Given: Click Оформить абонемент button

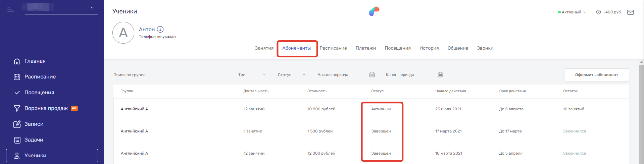Looking at the screenshot, I should tap(596, 75).
